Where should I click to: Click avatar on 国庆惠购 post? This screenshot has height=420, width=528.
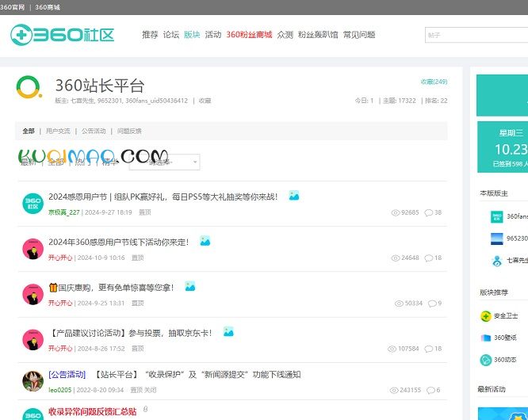pos(33,295)
